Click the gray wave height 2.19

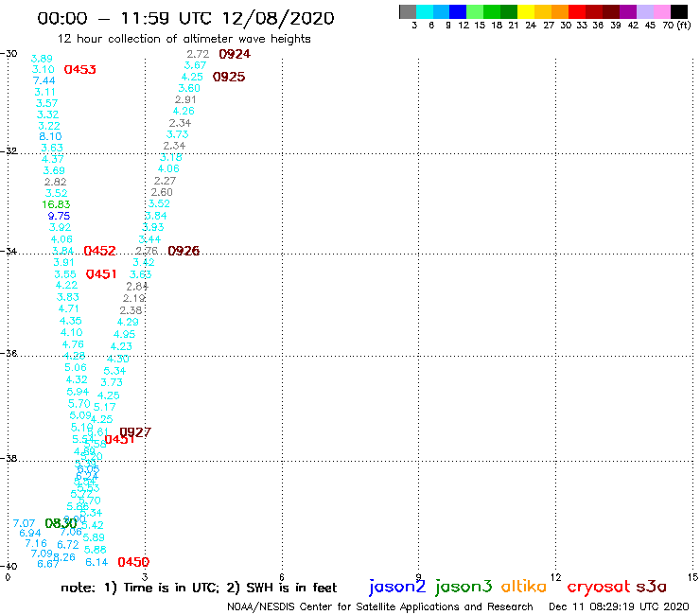coord(134,298)
